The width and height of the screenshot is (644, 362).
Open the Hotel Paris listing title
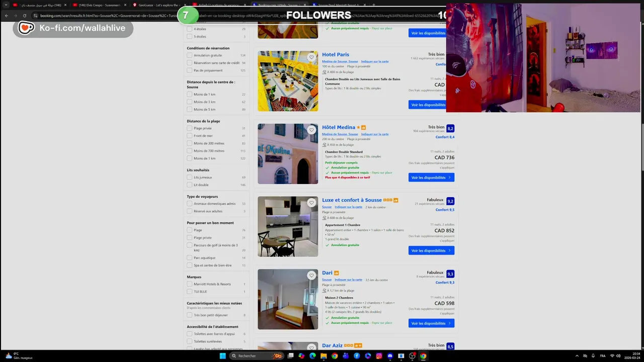336,55
